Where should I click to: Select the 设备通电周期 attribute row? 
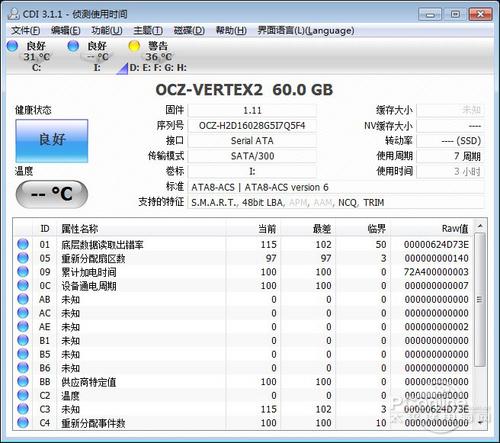point(243,285)
